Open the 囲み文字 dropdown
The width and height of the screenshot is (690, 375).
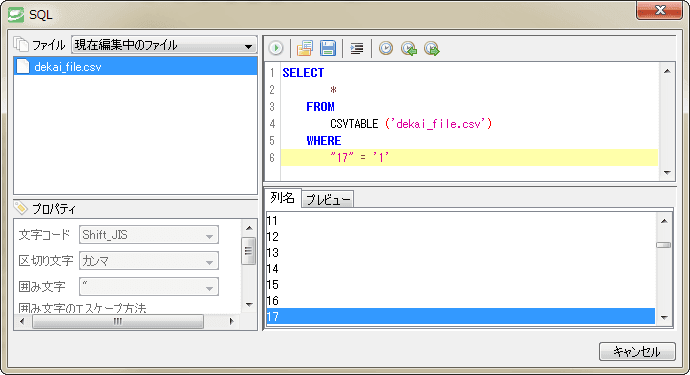[x=149, y=287]
